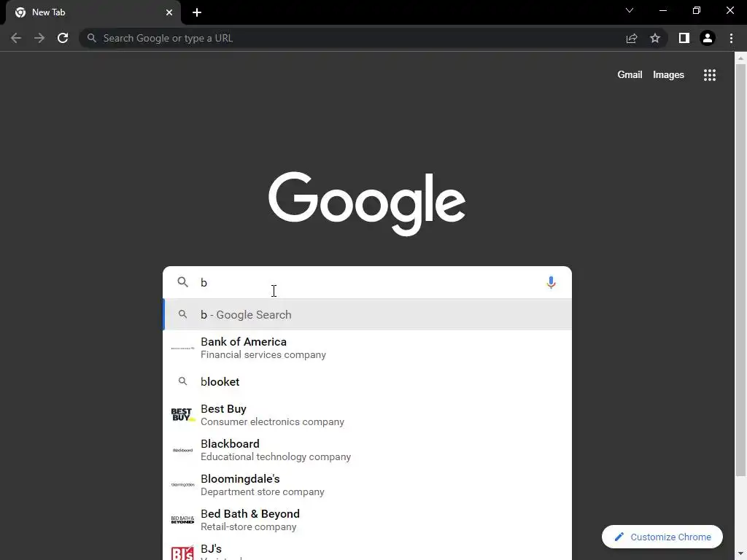Click the Customize Chrome button

pos(662,537)
